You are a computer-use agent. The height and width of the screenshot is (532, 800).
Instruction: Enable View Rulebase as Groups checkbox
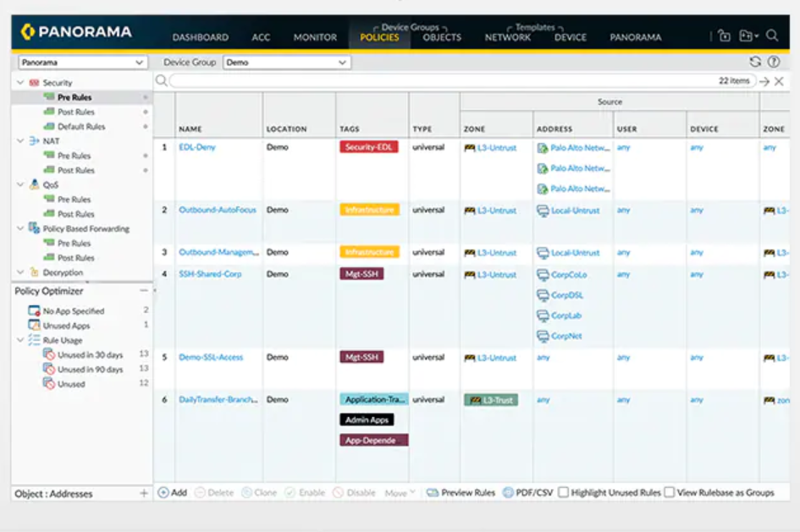coord(670,492)
